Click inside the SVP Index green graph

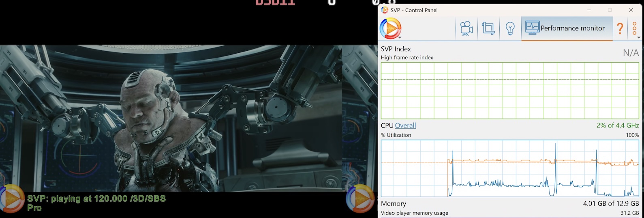pyautogui.click(x=509, y=91)
